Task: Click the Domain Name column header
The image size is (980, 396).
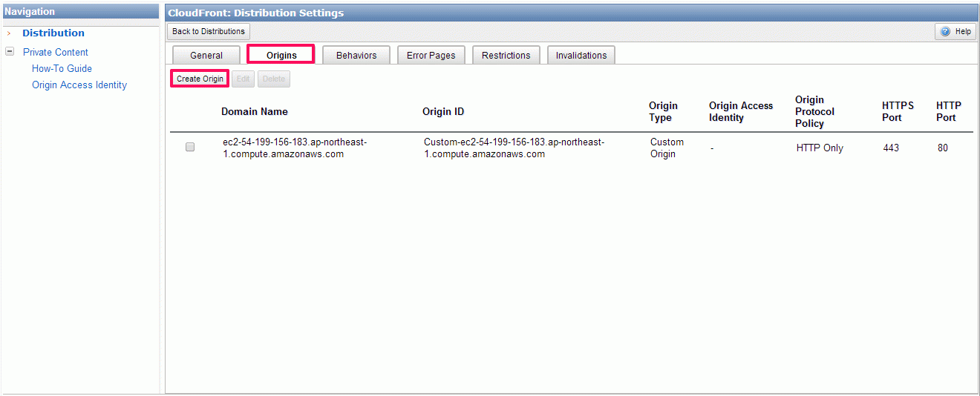Action: click(x=255, y=112)
